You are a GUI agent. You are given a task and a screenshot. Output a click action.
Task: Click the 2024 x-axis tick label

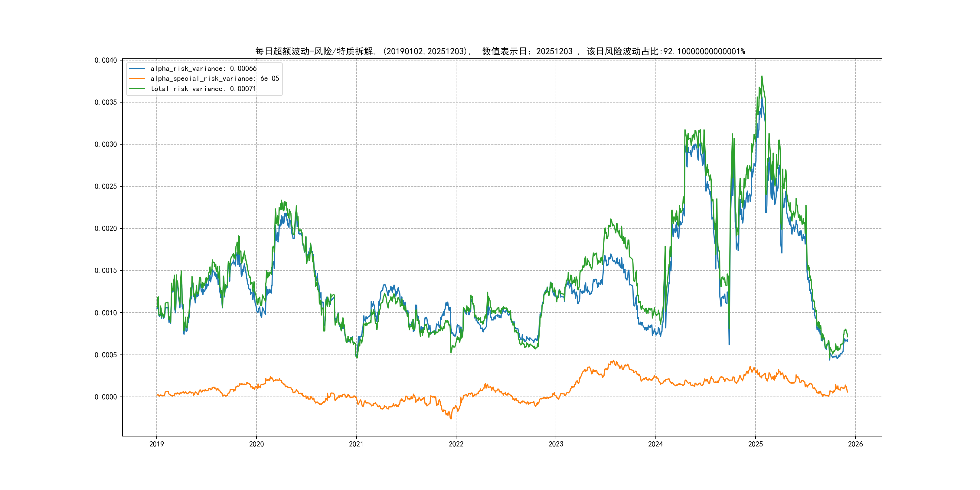(655, 444)
